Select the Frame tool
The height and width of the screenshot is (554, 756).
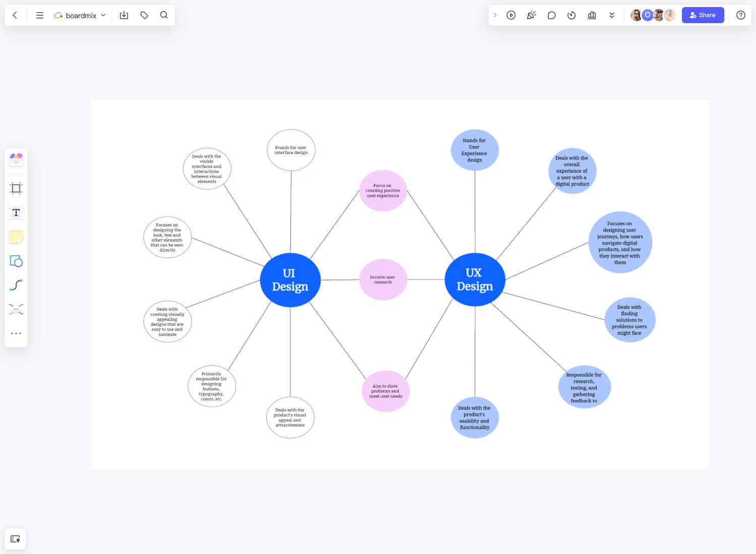(16, 188)
